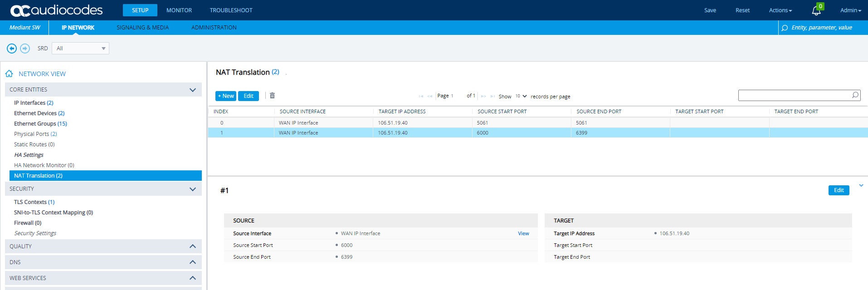Screen dimensions: 868x290
Task: Open Firewall (0)
Action: [x=28, y=223]
